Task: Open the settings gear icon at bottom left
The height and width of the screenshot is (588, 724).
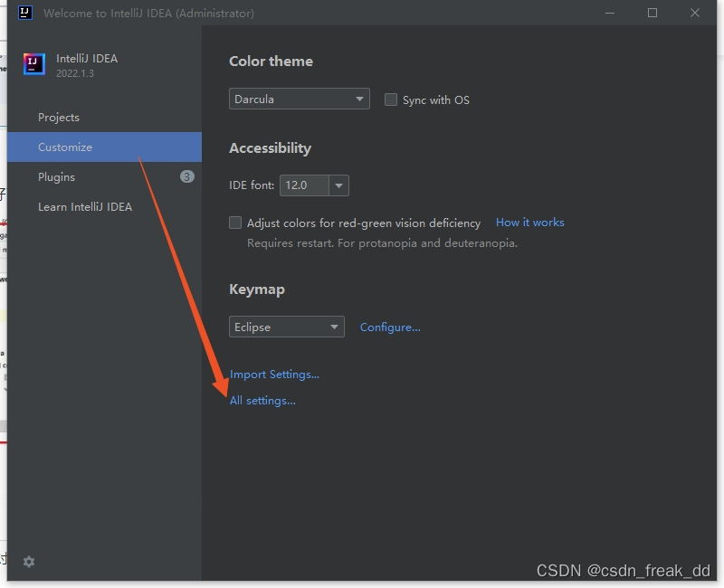Action: coord(29,562)
